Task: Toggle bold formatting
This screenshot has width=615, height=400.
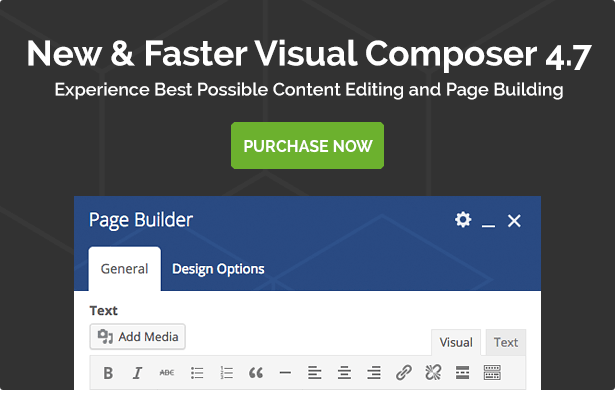Action: (x=108, y=373)
